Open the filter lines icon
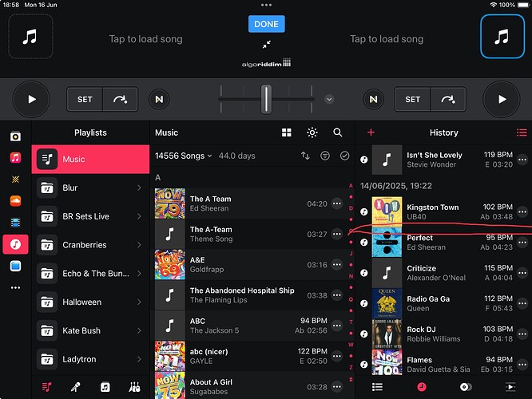The image size is (532, 399). tap(324, 156)
